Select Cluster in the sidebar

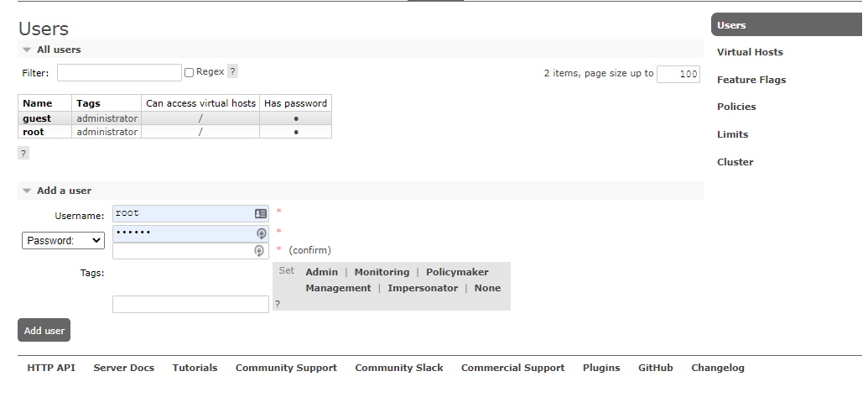tap(735, 162)
